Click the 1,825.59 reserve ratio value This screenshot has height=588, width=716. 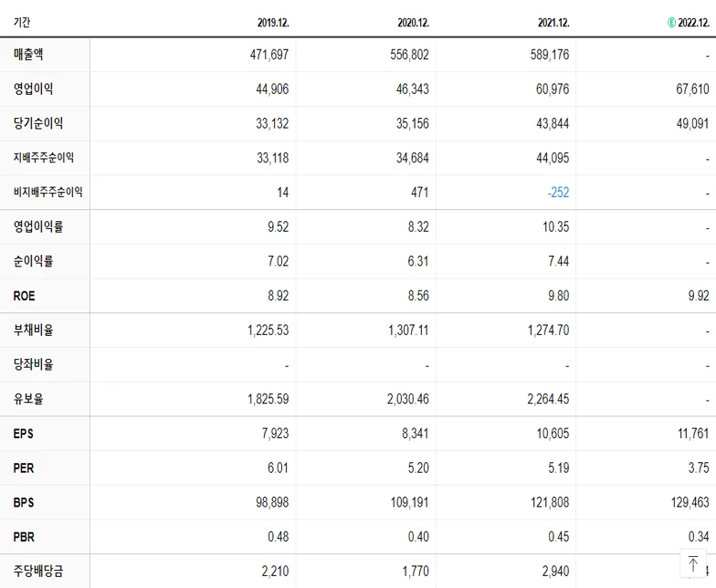[x=268, y=400]
